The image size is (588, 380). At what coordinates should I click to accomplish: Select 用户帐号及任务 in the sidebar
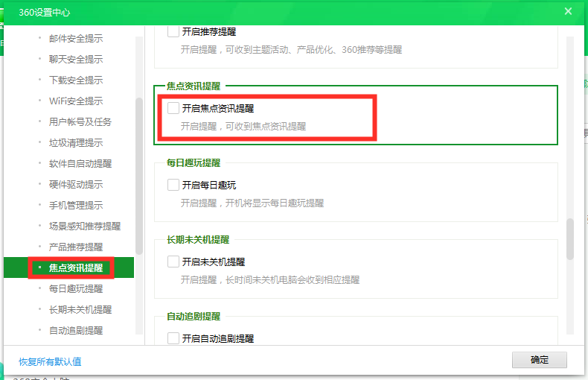coord(80,121)
